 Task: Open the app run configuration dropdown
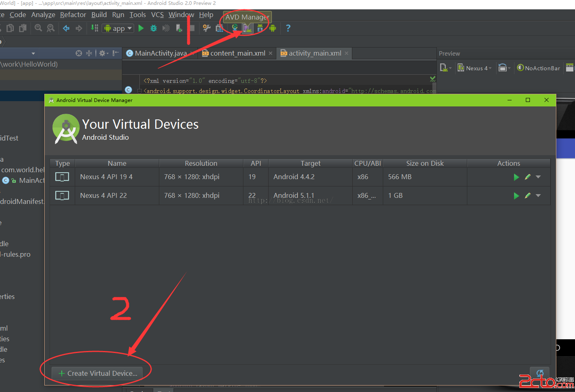[118, 28]
